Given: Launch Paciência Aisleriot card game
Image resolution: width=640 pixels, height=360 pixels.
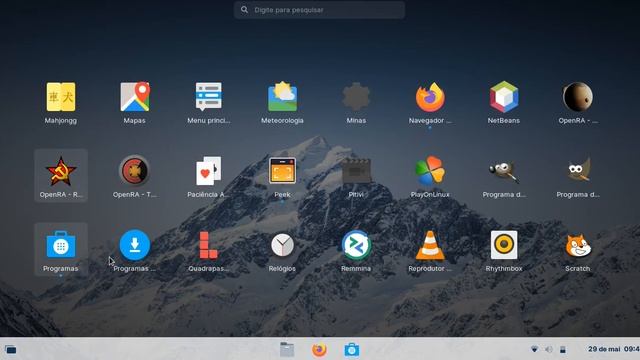Looking at the screenshot, I should pos(209,171).
